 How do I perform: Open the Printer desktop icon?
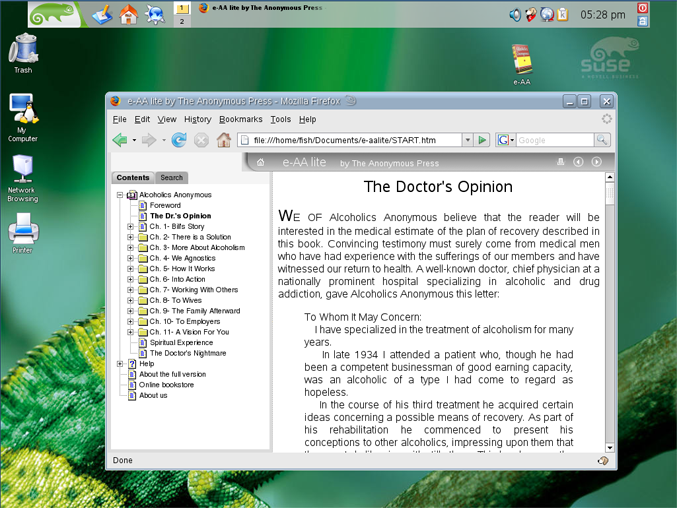coord(23,233)
